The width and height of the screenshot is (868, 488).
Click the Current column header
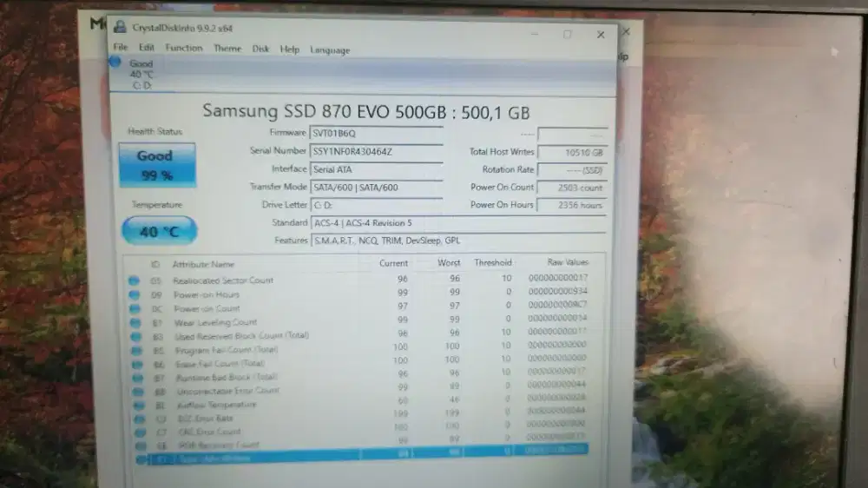393,264
